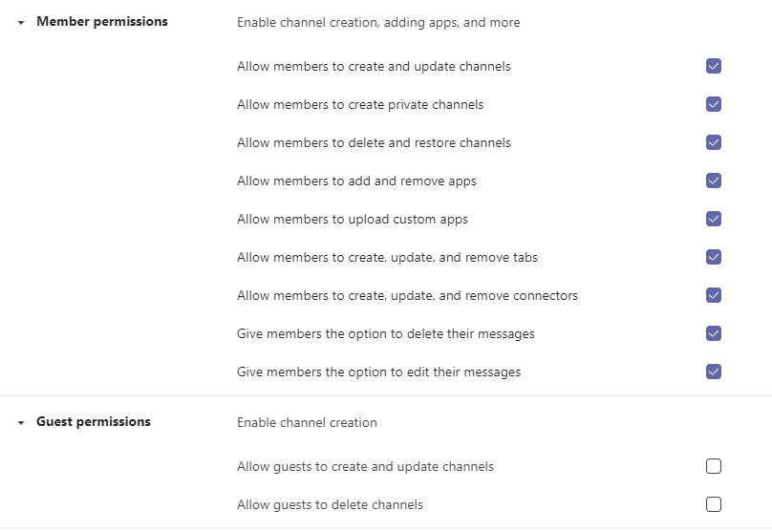The height and width of the screenshot is (532, 772).
Task: Enable Allow guests to delete channels
Action: coord(714,504)
